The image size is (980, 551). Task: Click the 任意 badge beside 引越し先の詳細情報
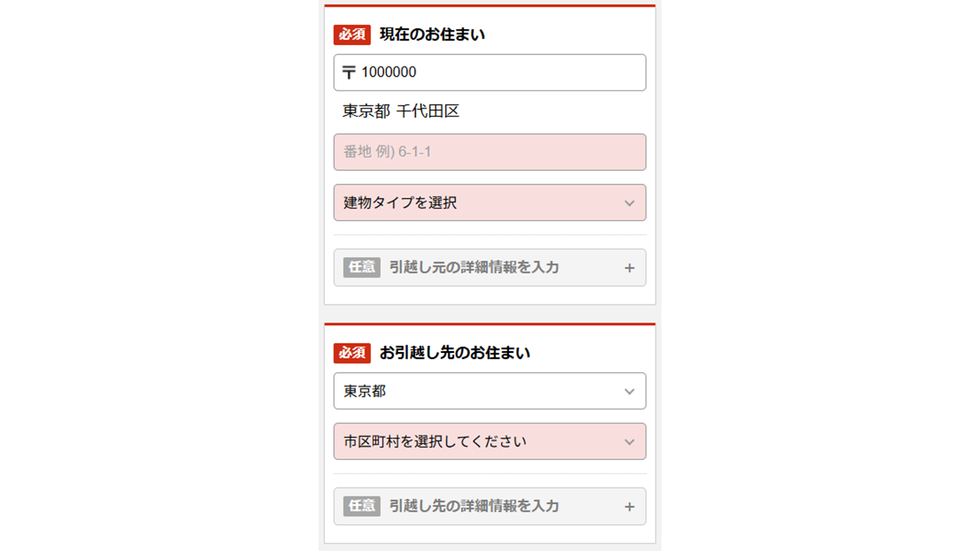(x=361, y=506)
